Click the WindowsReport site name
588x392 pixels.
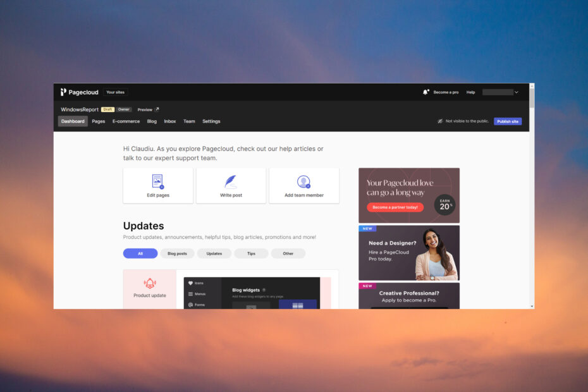tap(80, 109)
